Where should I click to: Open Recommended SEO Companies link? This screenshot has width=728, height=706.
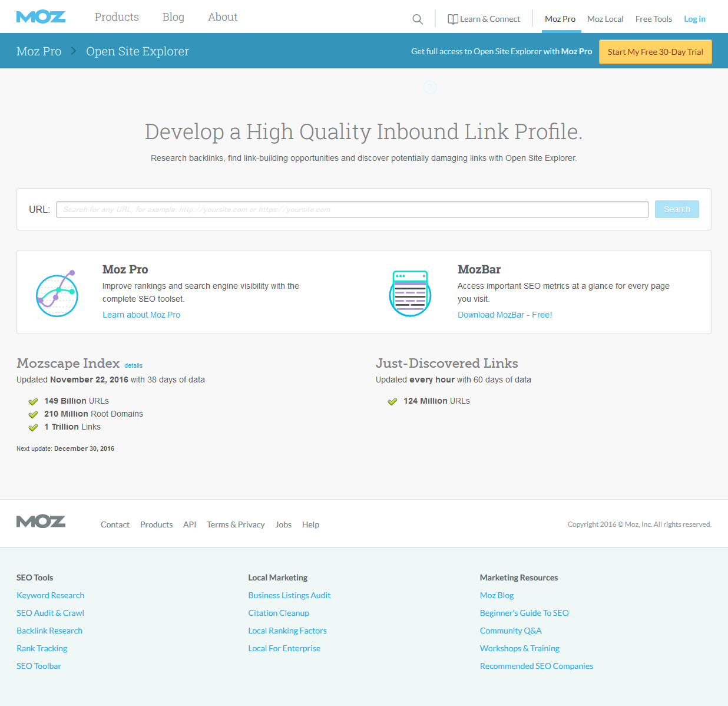pyautogui.click(x=537, y=666)
